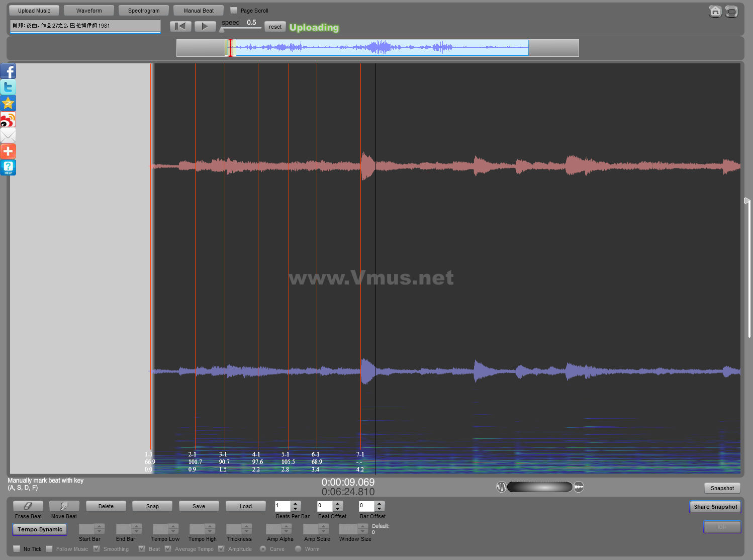Share via the Facebook icon
This screenshot has height=560, width=753.
[x=8, y=71]
